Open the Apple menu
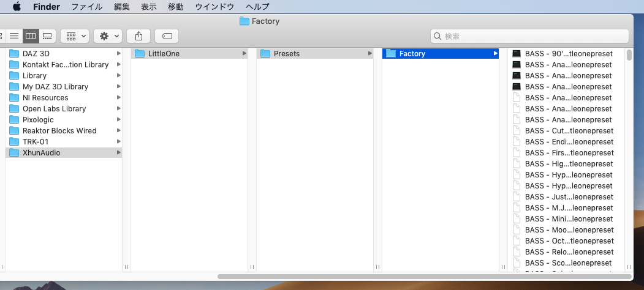Viewport: 644px width, 290px height. click(x=17, y=7)
